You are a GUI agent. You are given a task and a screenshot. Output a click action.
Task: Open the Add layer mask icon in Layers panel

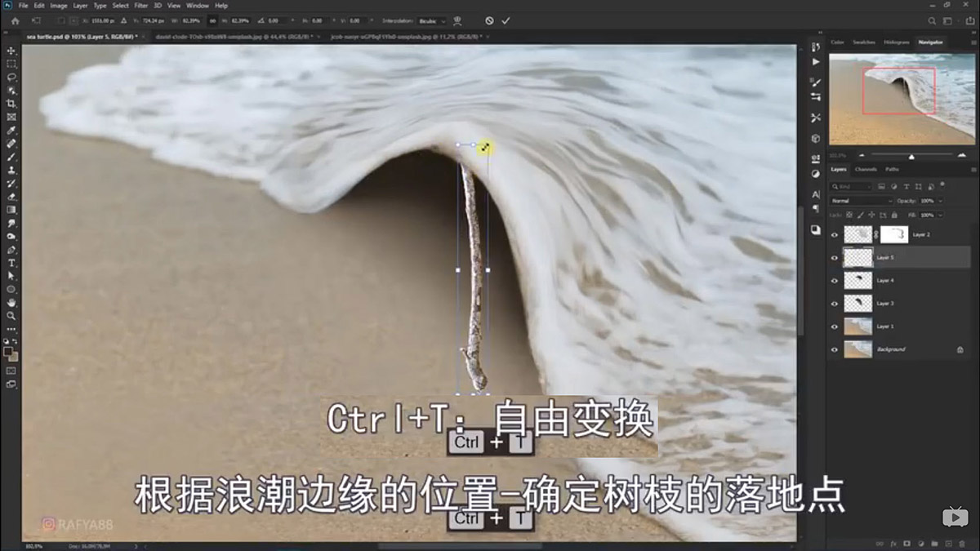pyautogui.click(x=907, y=543)
